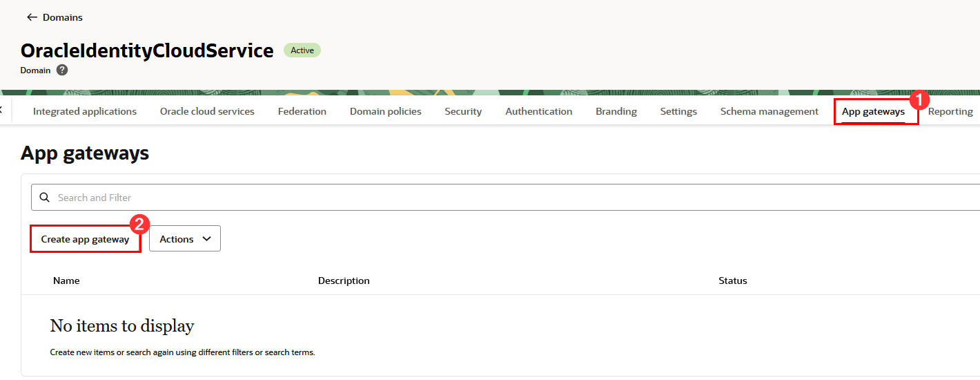
Task: Click the No items to display message
Action: 122,325
